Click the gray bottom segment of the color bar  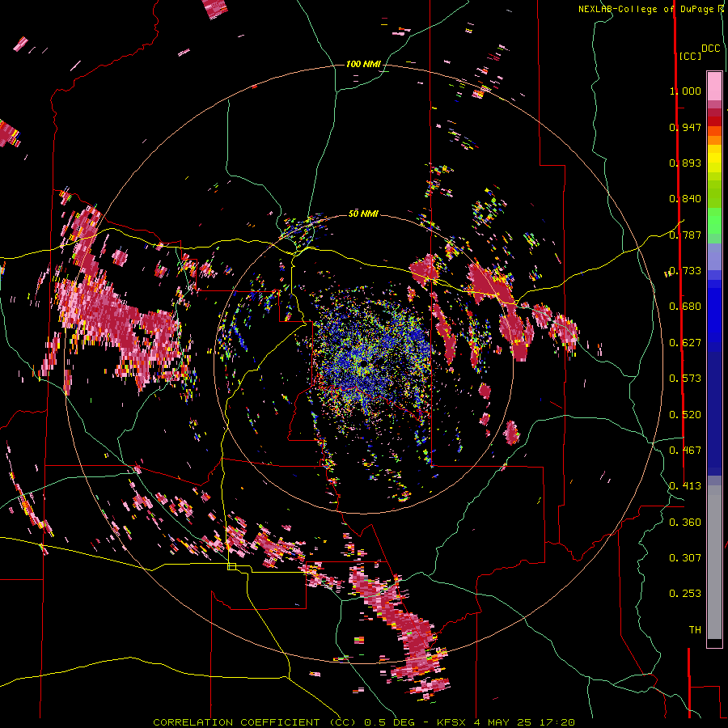pyautogui.click(x=714, y=562)
